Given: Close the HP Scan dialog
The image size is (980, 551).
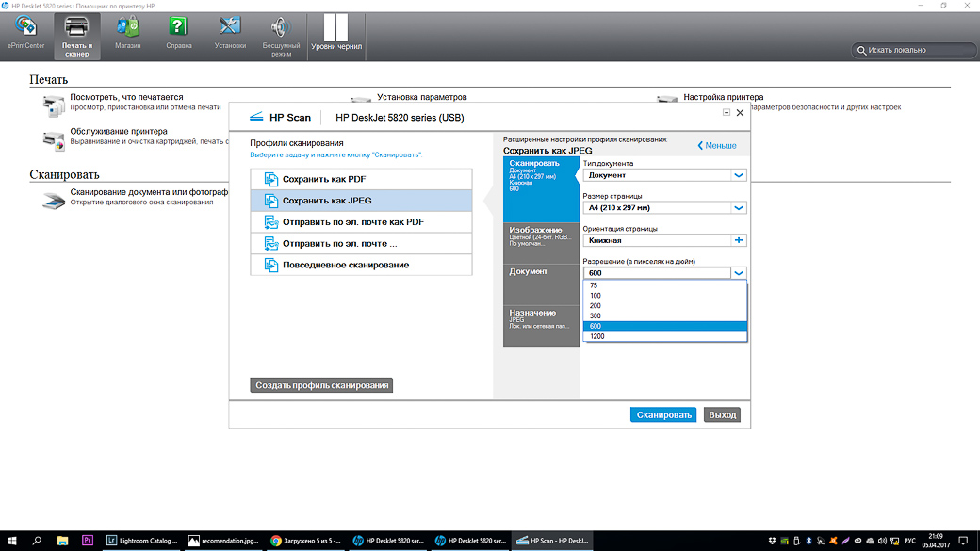Looking at the screenshot, I should (740, 113).
